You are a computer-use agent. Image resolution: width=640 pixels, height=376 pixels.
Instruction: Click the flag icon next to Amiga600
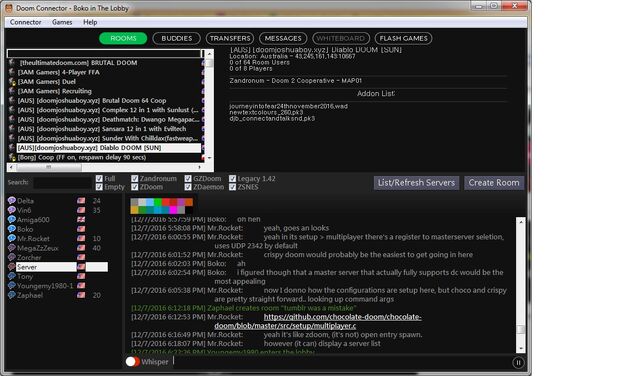coord(81,219)
